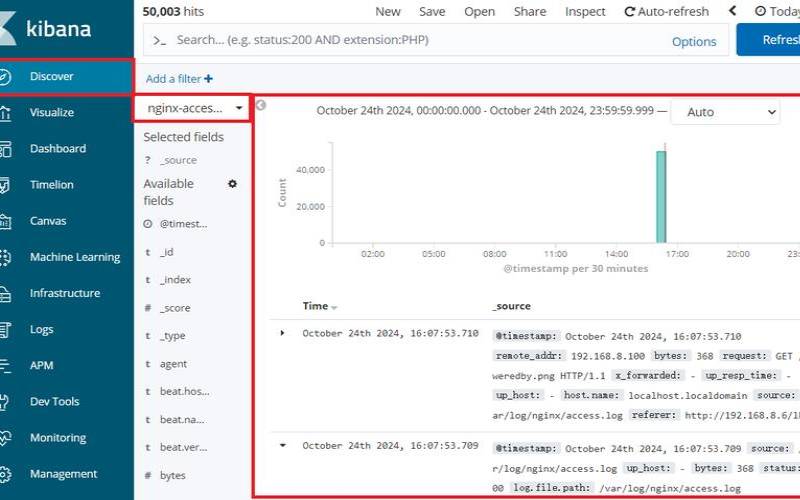Click Auto-refresh text in top menu
800x500 pixels.
[x=673, y=11]
